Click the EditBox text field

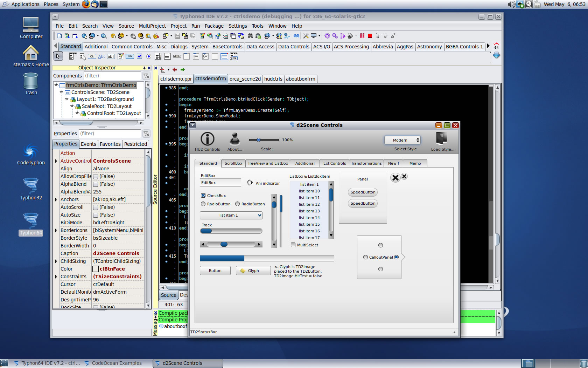click(220, 183)
